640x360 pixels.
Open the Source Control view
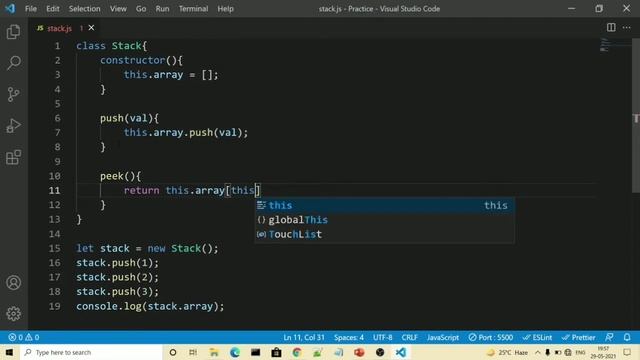tap(13, 94)
